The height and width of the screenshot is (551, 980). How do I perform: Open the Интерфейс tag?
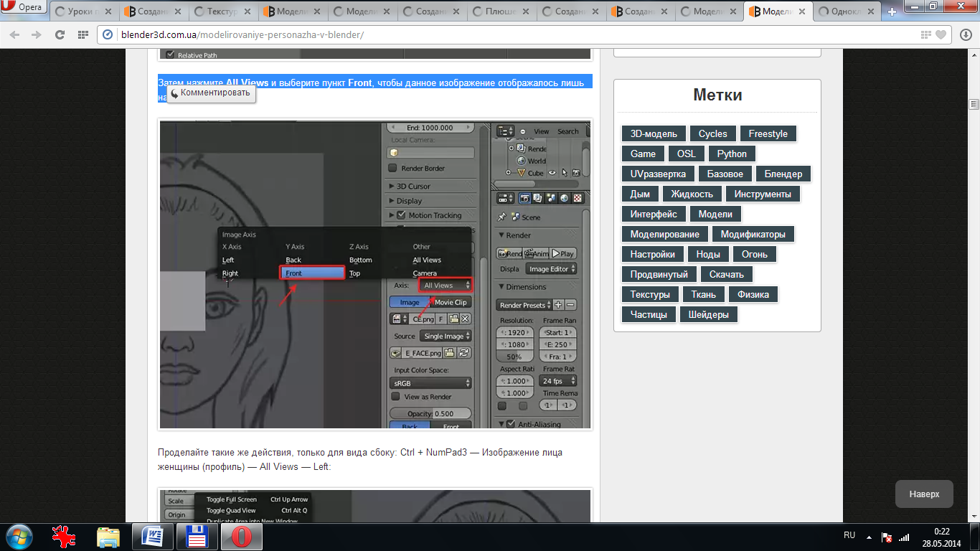coord(654,214)
